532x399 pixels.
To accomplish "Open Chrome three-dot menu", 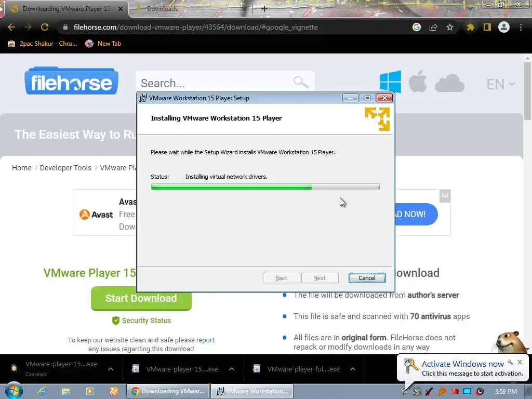I will click(x=521, y=27).
